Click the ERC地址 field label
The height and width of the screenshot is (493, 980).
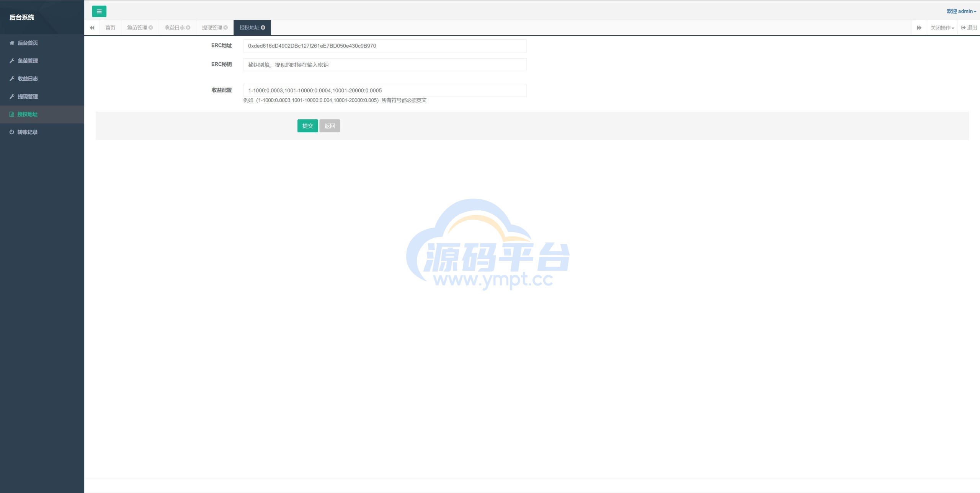(221, 46)
